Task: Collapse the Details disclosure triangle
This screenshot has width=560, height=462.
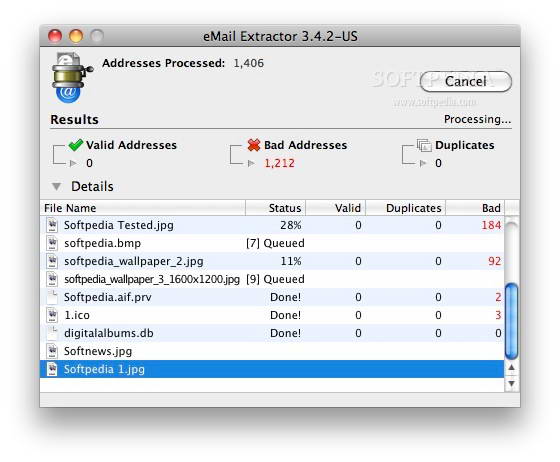Action: (56, 186)
